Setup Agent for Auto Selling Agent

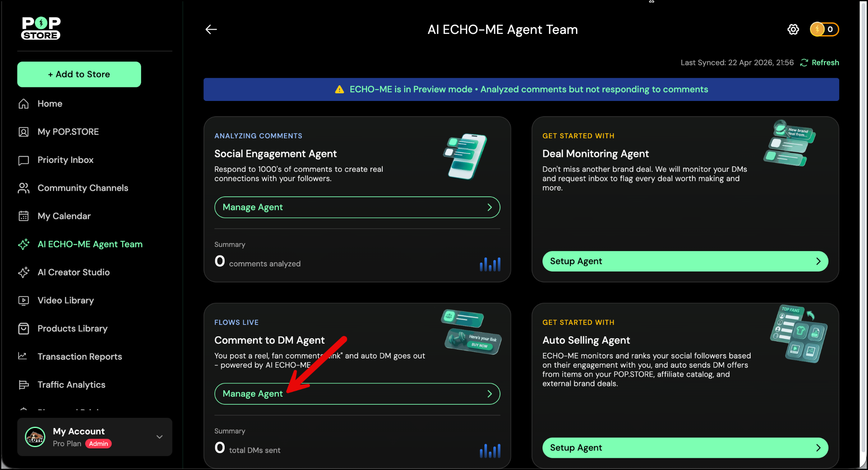click(x=685, y=448)
